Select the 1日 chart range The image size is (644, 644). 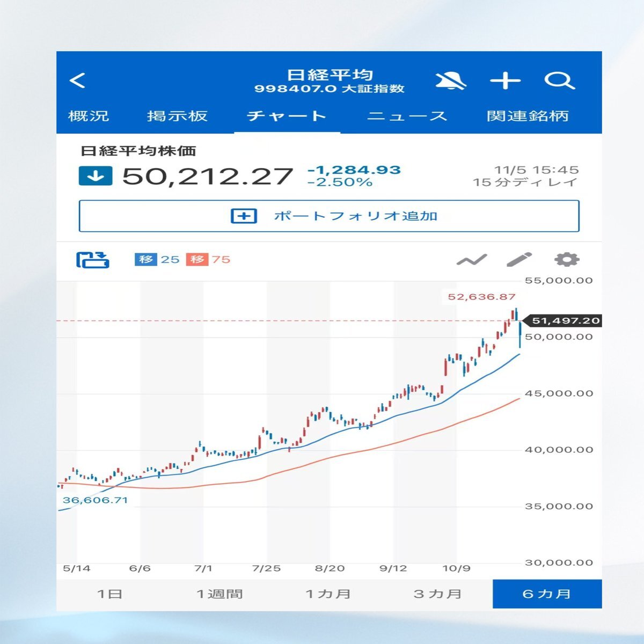pos(110,594)
